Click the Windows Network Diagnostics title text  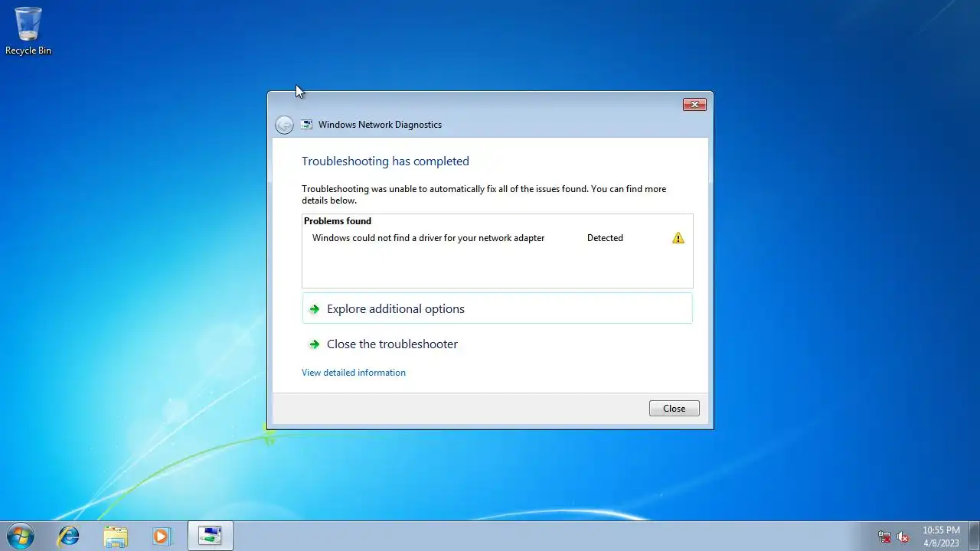pyautogui.click(x=380, y=125)
